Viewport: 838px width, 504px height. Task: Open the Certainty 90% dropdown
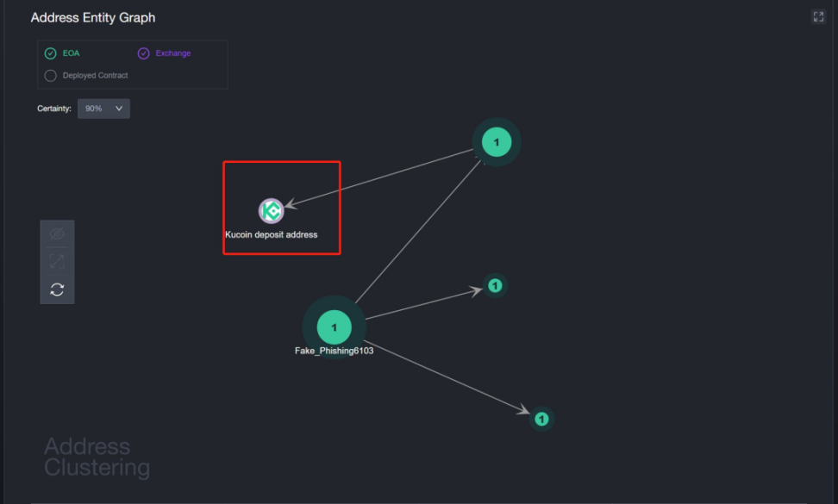[x=103, y=109]
